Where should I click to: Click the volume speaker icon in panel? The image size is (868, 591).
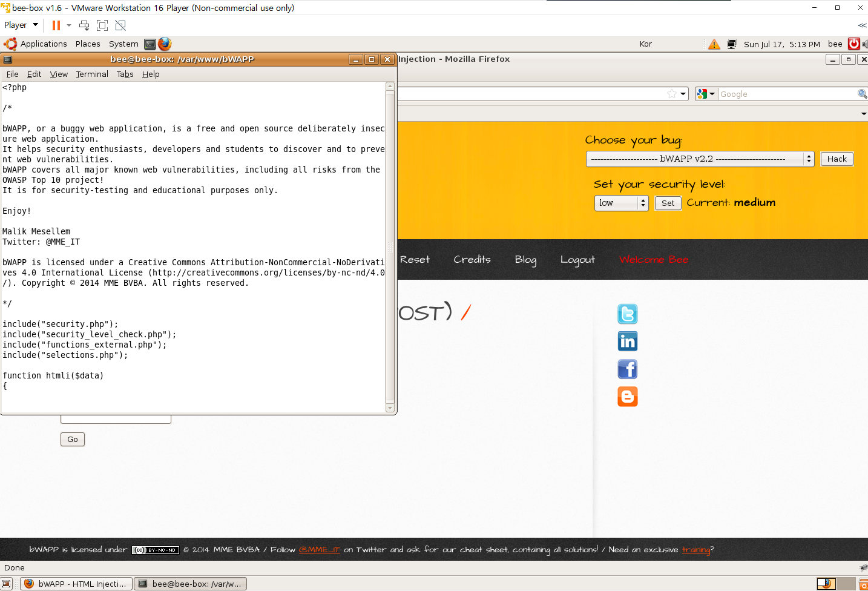pyautogui.click(x=864, y=44)
